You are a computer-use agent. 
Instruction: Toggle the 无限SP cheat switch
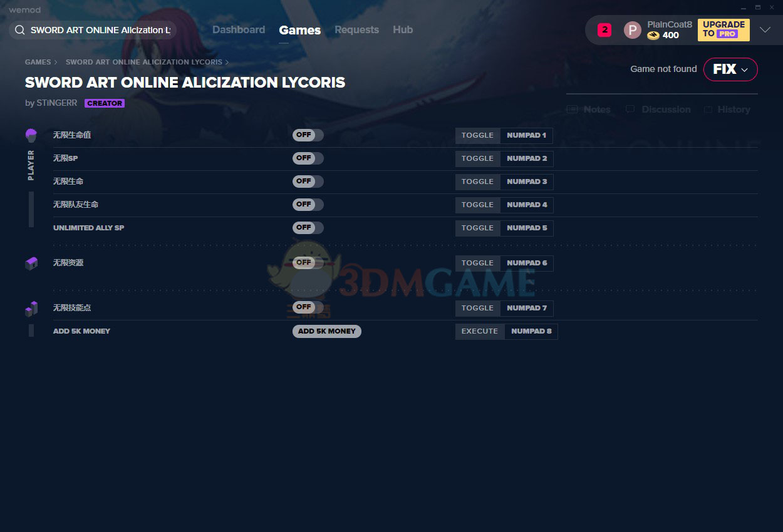click(x=308, y=158)
